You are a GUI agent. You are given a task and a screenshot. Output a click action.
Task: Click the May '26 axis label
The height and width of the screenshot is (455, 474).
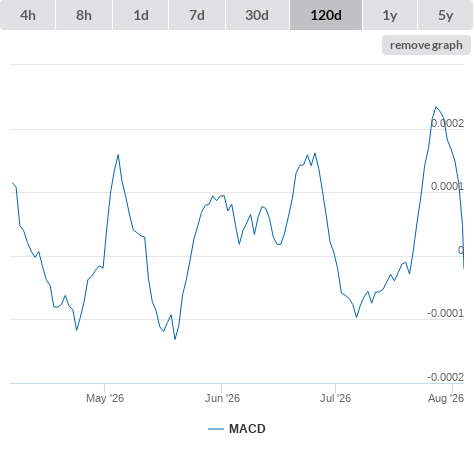pyautogui.click(x=105, y=398)
